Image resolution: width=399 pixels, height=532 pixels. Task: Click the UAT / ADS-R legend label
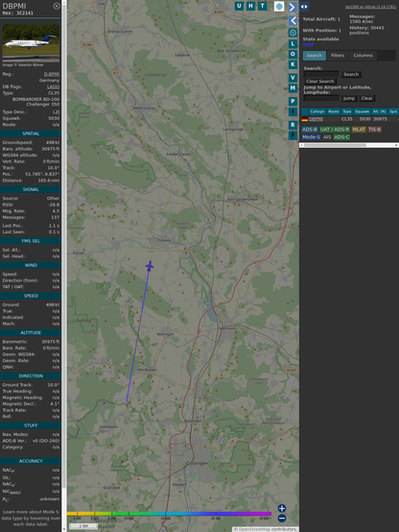[x=335, y=130]
